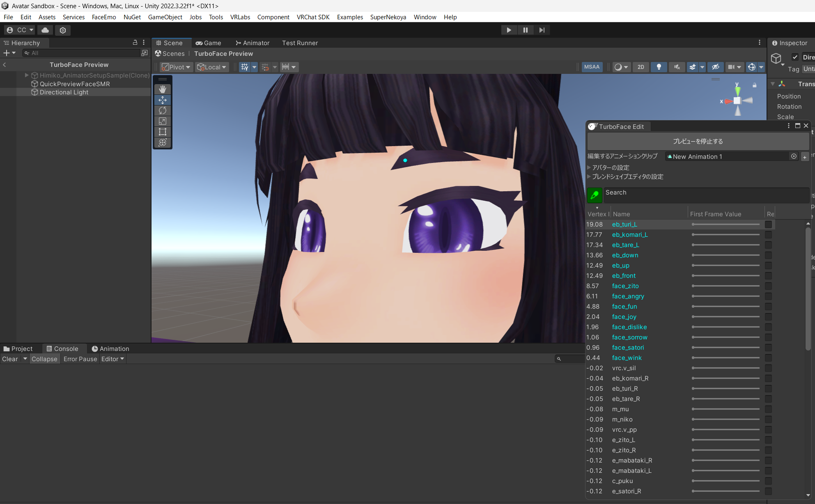815x504 pixels.
Task: Toggle the grid visibility icon
Action: 245,67
